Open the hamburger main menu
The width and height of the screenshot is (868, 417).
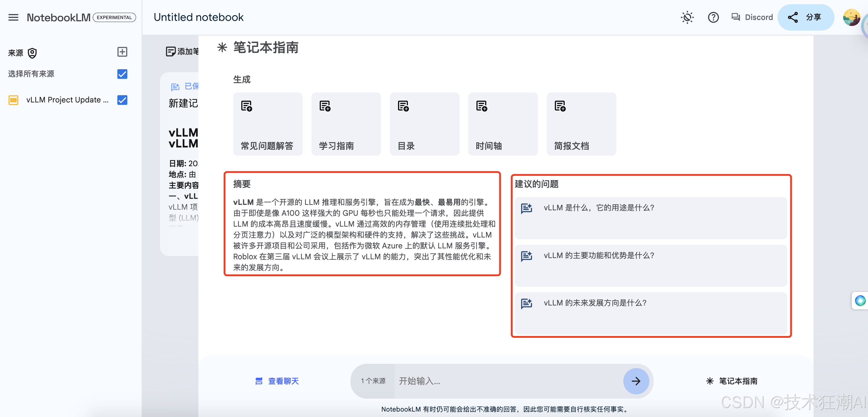pyautogui.click(x=14, y=17)
